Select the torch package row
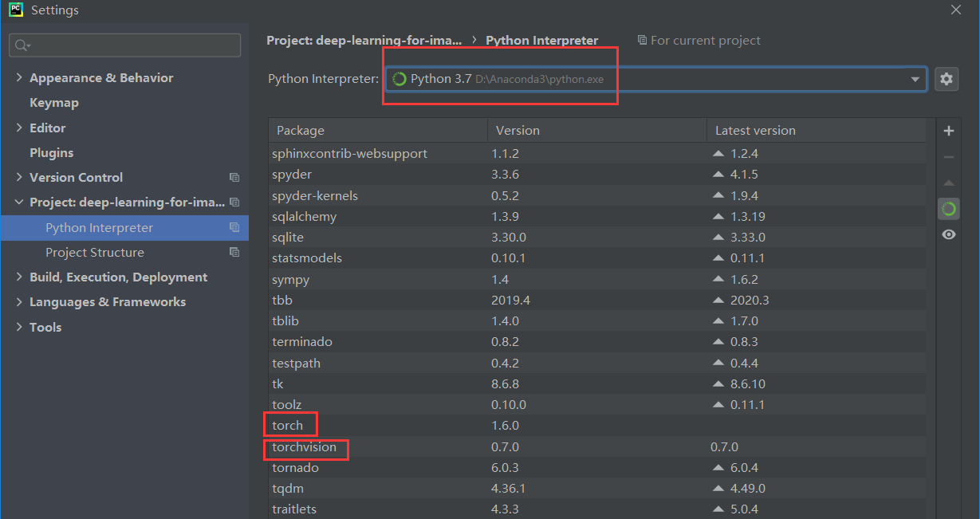This screenshot has height=519, width=980. [598, 426]
